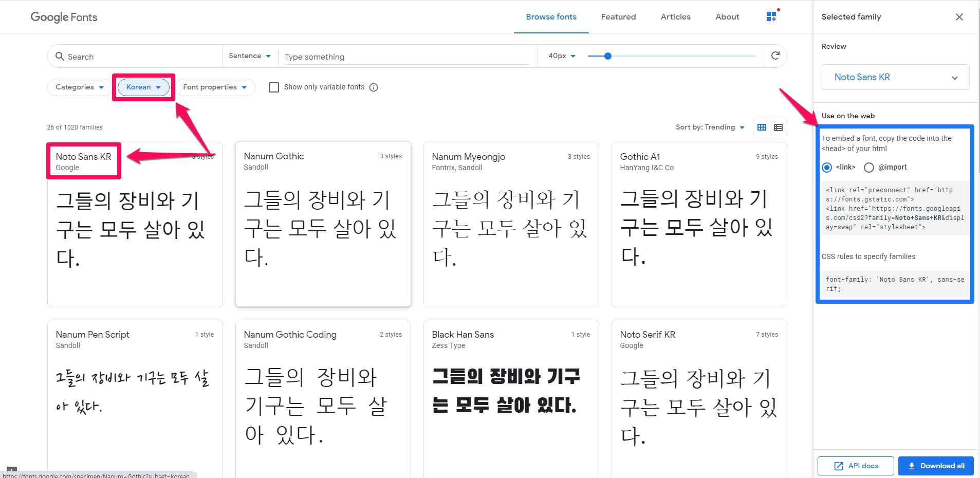This screenshot has width=980, height=478.
Task: Switch to list view layout
Action: [778, 127]
